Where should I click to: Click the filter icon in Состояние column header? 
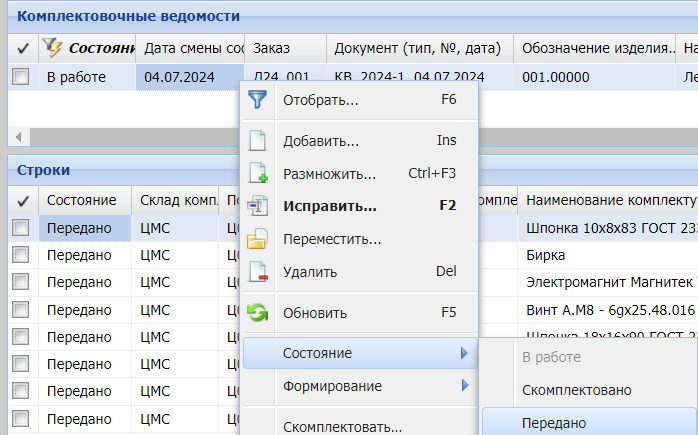tap(51, 48)
